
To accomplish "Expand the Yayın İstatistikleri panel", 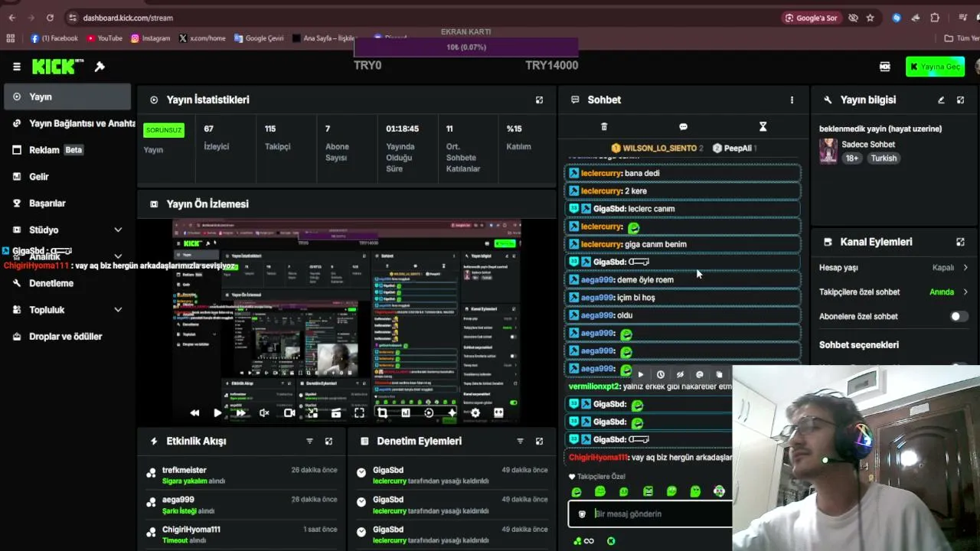I will click(x=539, y=99).
